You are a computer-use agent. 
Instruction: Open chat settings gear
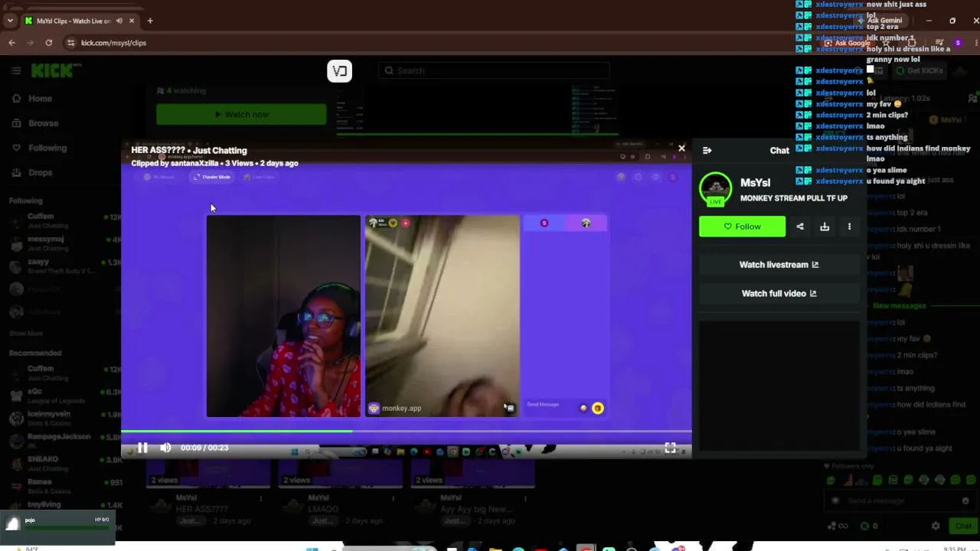click(936, 526)
